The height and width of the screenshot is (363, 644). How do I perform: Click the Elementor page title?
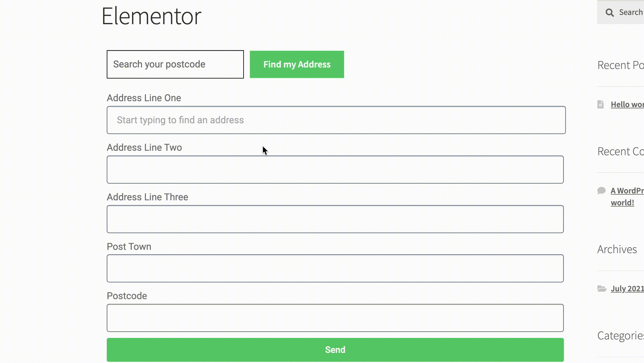[151, 16]
